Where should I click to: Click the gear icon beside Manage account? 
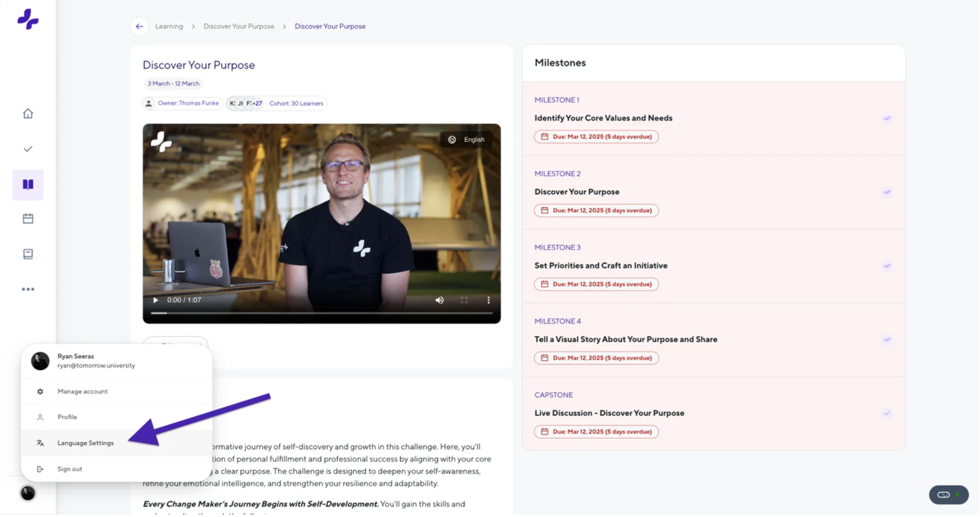[x=40, y=391]
